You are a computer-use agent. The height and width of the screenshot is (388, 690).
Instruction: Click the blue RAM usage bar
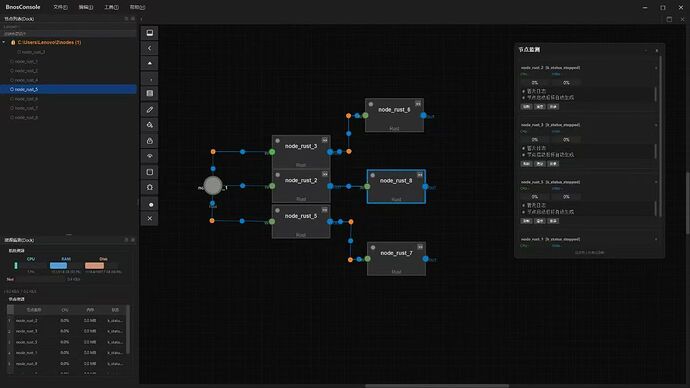[59, 265]
